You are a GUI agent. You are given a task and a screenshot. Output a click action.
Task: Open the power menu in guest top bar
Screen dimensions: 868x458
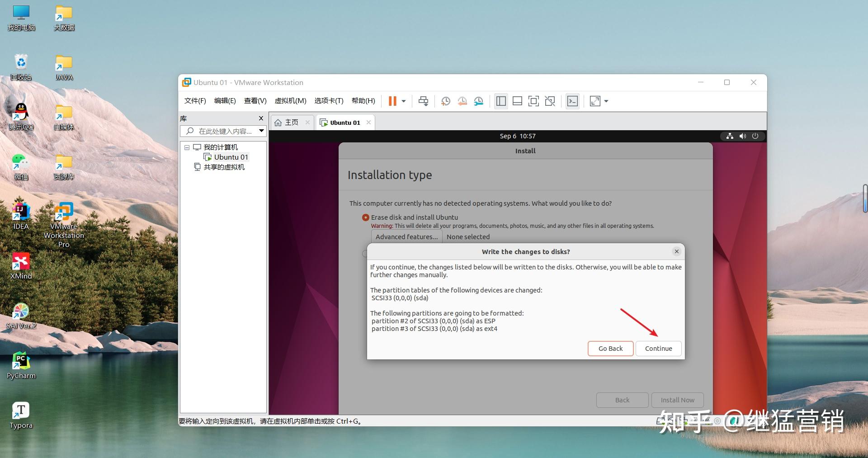click(755, 136)
